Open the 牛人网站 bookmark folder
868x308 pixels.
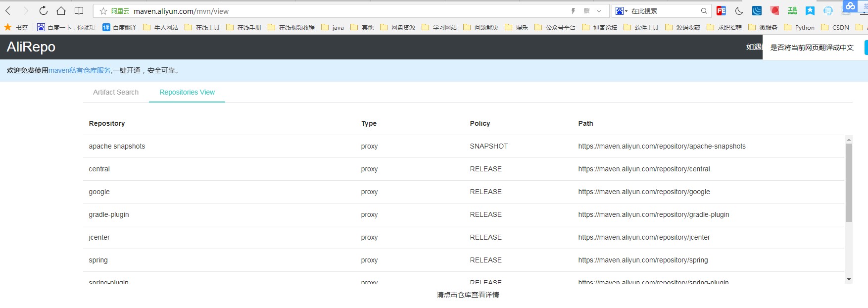(x=160, y=27)
